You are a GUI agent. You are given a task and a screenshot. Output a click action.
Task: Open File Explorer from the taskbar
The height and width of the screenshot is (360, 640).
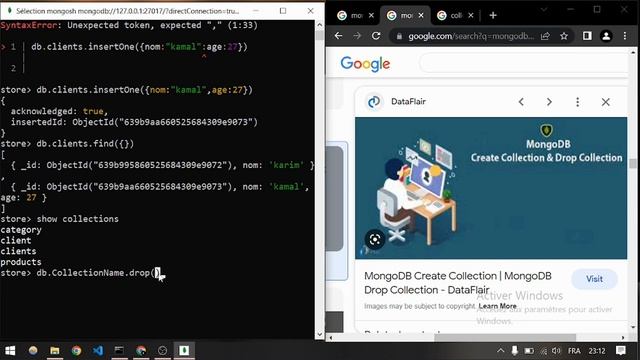pos(55,351)
